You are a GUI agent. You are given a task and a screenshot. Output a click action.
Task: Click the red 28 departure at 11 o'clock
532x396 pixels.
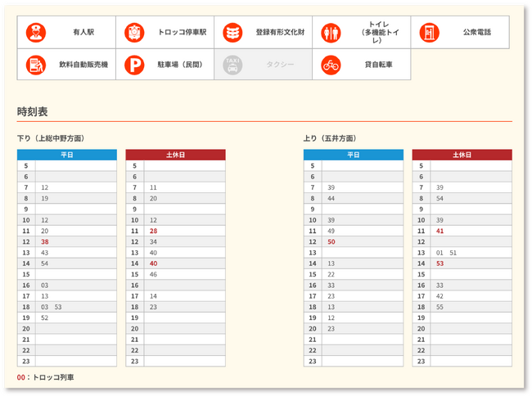(153, 232)
